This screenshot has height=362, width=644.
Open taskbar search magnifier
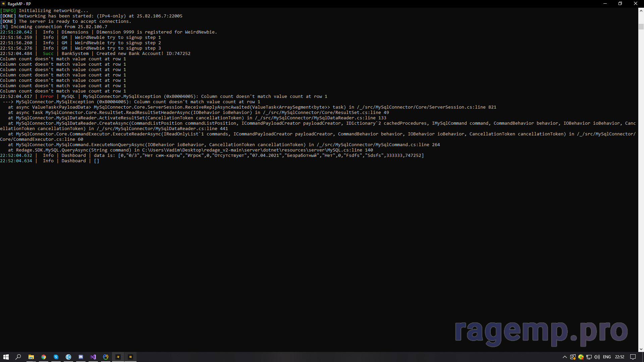click(18, 357)
